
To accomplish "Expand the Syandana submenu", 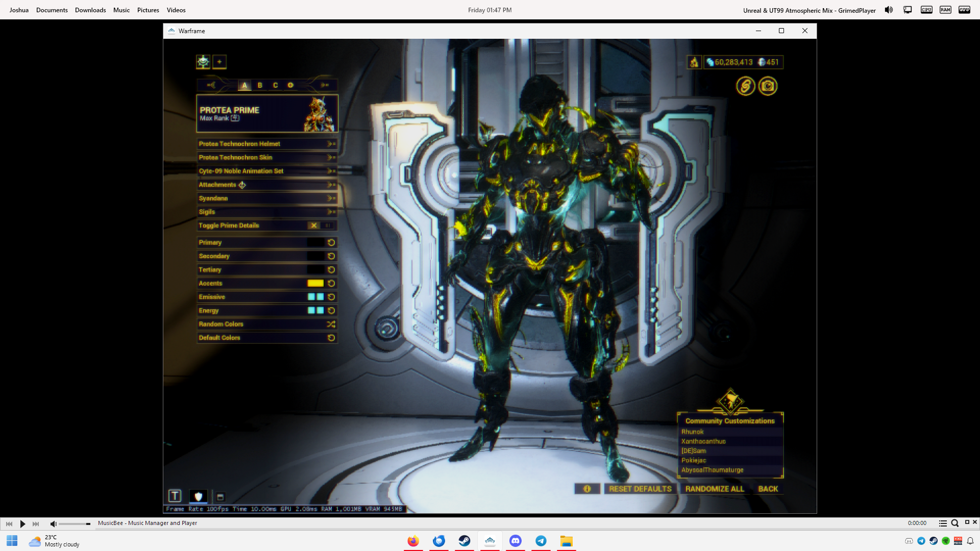I will pyautogui.click(x=267, y=198).
